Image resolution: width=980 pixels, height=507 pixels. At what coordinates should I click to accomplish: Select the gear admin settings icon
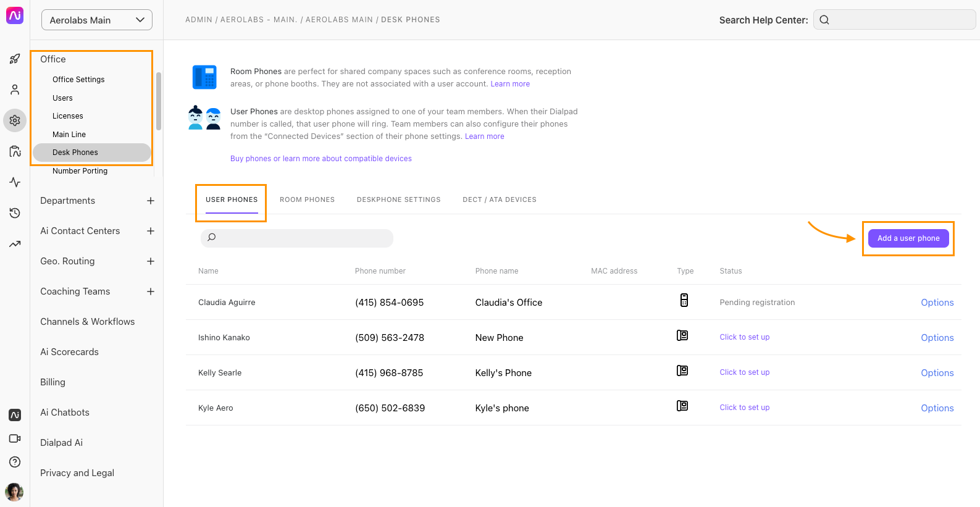[x=15, y=120]
